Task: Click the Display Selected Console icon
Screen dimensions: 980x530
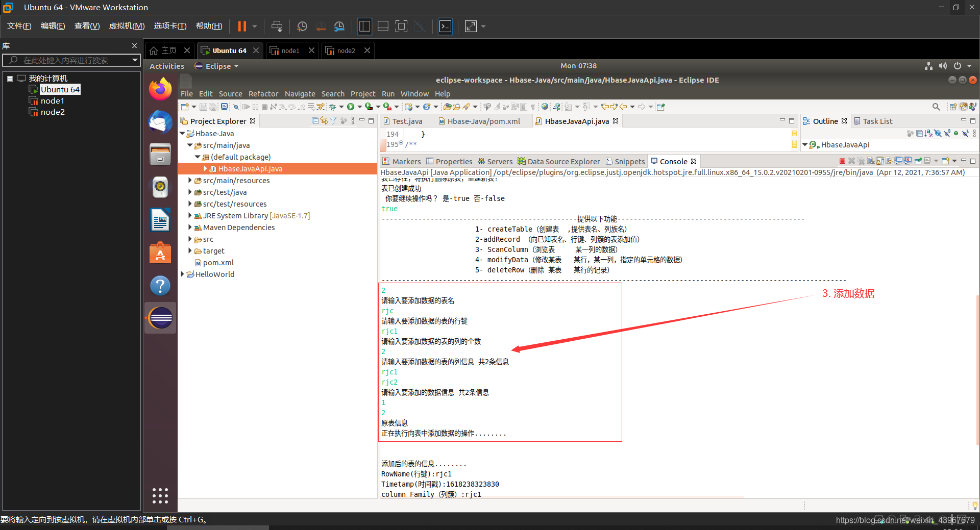Action: 927,161
